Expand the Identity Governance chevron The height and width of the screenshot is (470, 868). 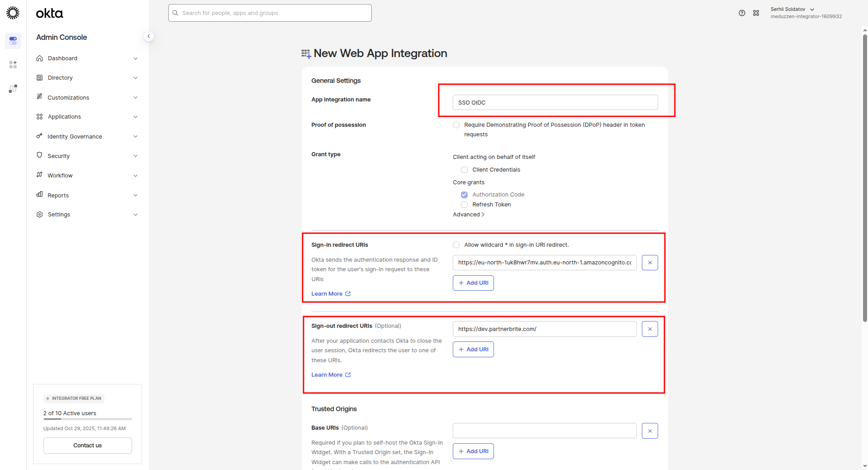pos(135,136)
